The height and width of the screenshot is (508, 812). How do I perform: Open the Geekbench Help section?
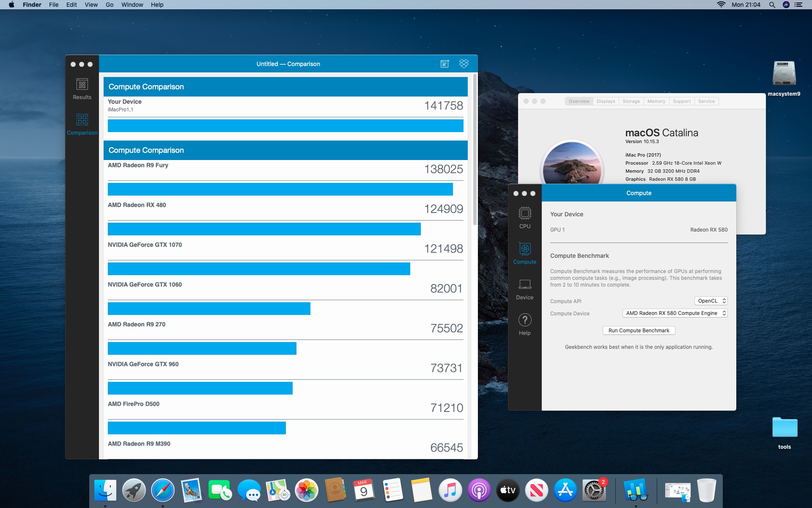click(x=524, y=324)
